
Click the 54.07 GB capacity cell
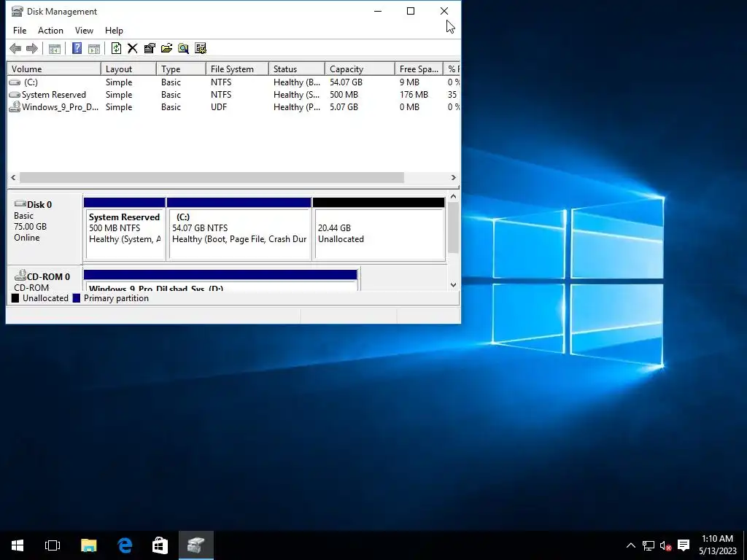coord(346,82)
